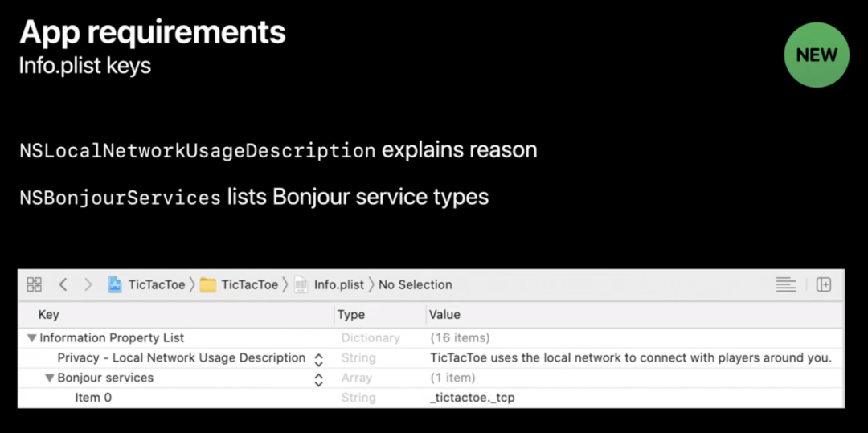868x433 pixels.
Task: Click the Type column header
Action: [351, 315]
